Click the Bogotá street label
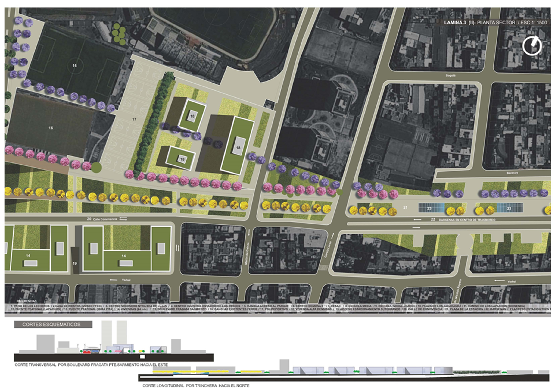 point(450,75)
